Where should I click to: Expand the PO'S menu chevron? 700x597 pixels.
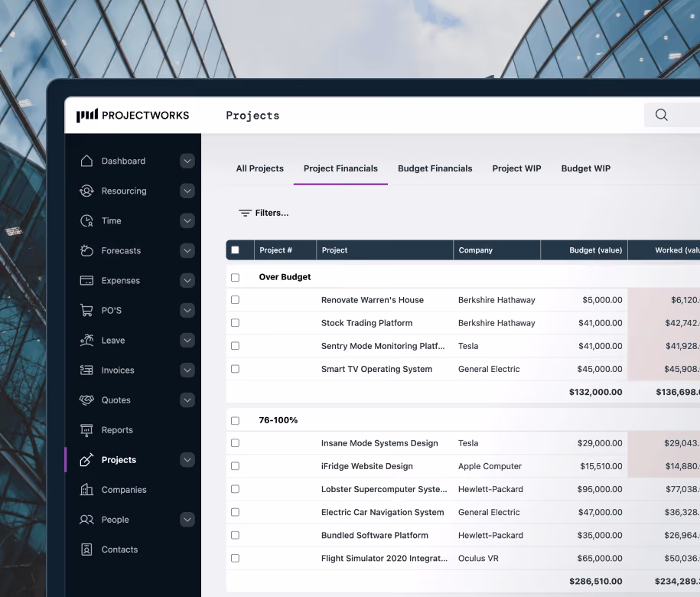[187, 310]
